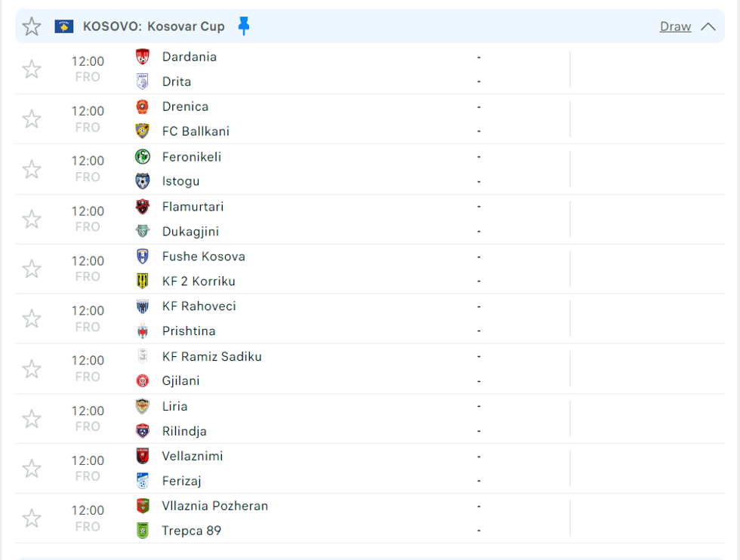Click the Trepca 89 green crest
This screenshot has width=740, height=560.
coord(142,531)
